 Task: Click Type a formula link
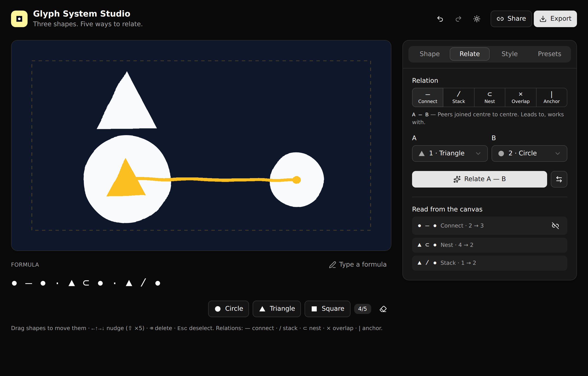coord(358,265)
